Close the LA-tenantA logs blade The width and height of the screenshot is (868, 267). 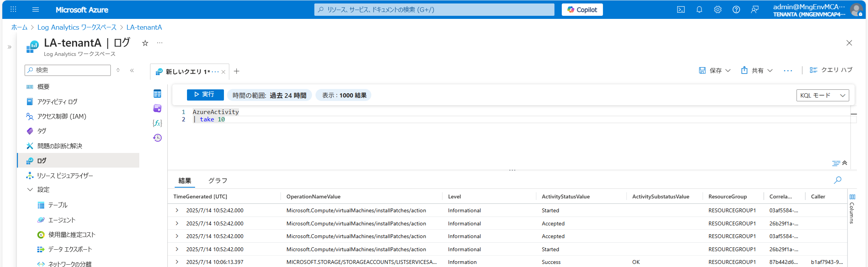click(849, 43)
